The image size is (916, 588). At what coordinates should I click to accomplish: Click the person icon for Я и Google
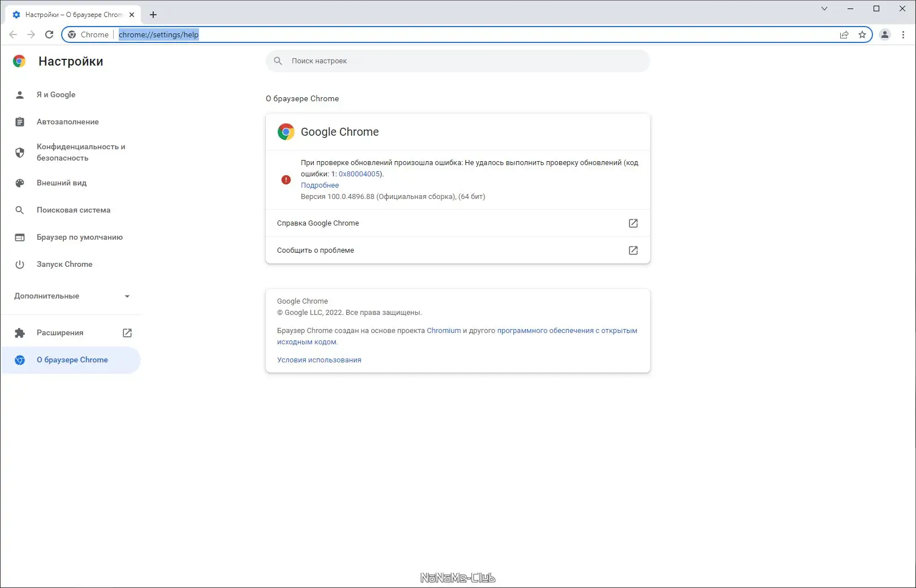20,94
